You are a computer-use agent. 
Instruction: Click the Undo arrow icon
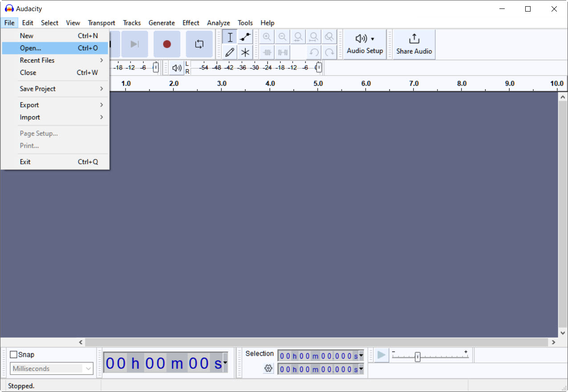click(314, 52)
